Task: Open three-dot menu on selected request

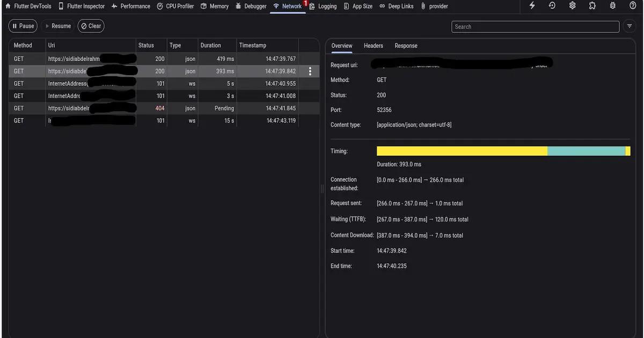Action: 310,71
